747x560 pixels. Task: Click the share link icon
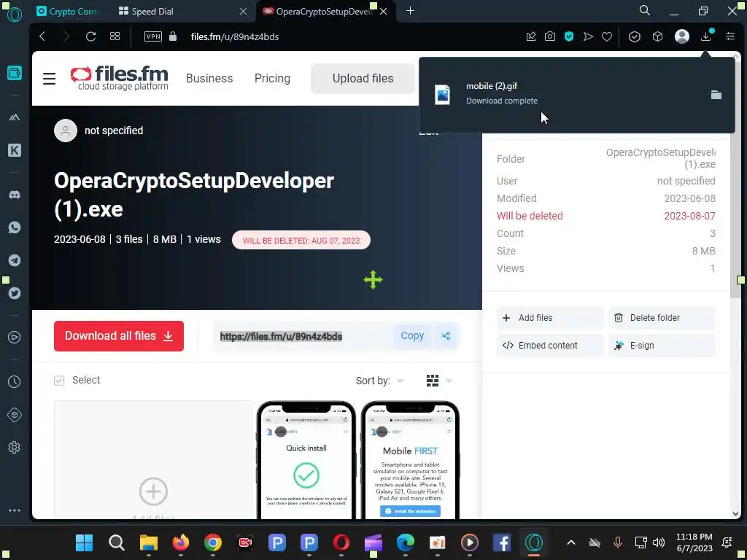point(446,336)
